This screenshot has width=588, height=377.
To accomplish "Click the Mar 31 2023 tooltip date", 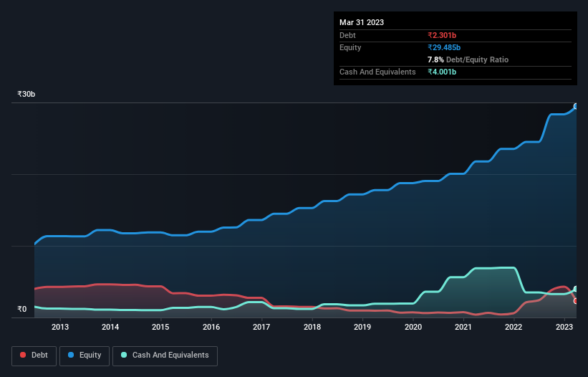I will tap(362, 22).
